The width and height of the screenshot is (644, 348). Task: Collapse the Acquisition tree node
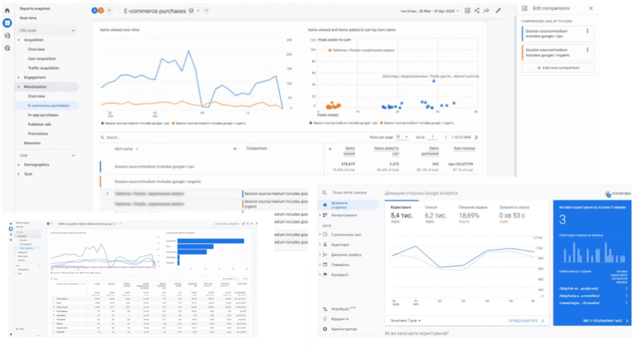(x=19, y=40)
